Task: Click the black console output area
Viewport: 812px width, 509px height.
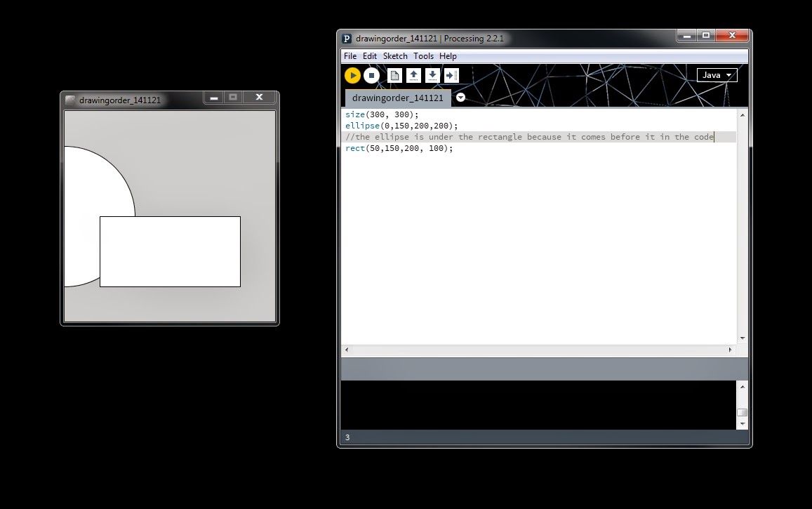Action: [x=538, y=405]
